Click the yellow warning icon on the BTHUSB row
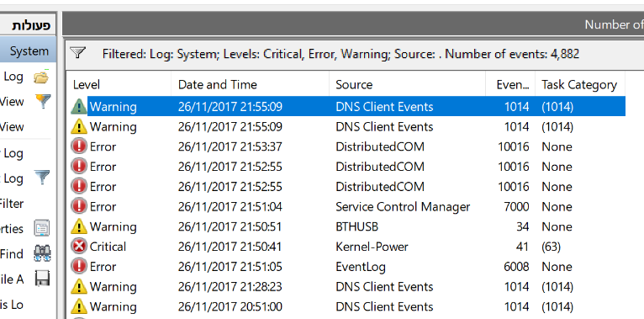Image resolution: width=644 pixels, height=319 pixels. (x=78, y=226)
